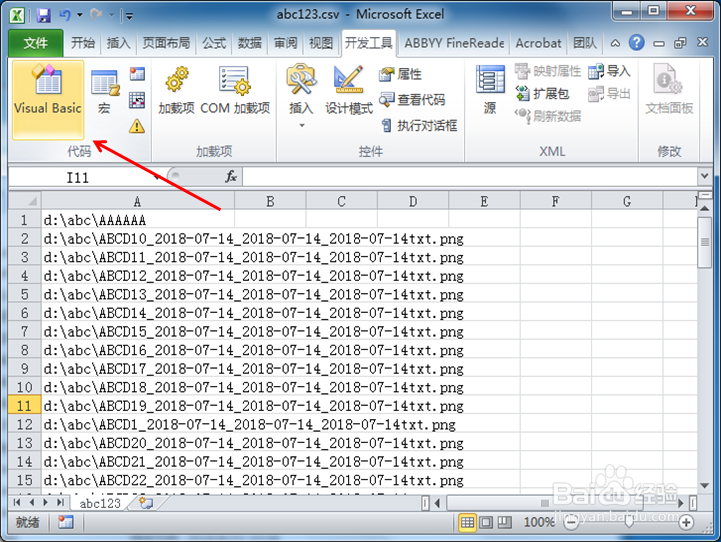Open the Add-ins (加载项) gear icon
Image resolution: width=721 pixels, height=542 pixels.
pos(177,90)
